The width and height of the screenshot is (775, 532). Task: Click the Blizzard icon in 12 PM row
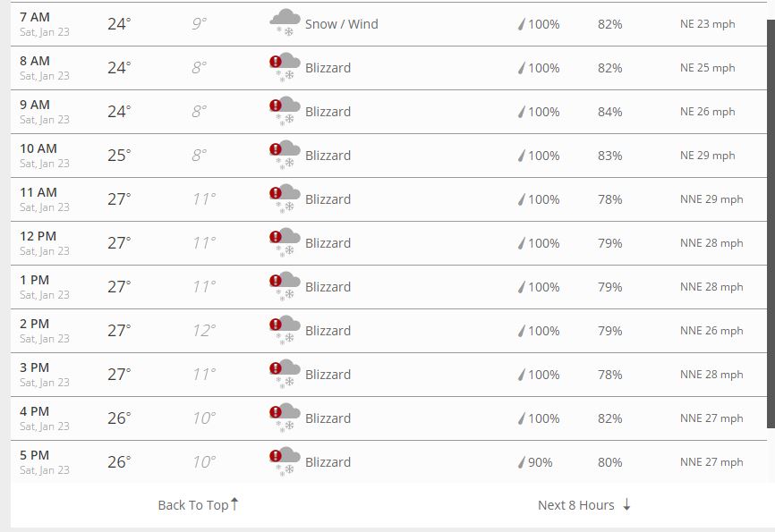(x=285, y=242)
